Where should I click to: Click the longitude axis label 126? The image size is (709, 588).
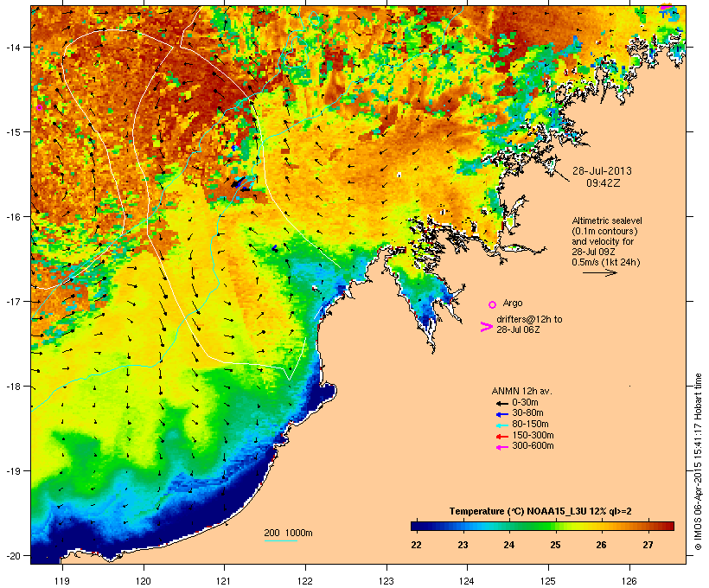pos(629,581)
